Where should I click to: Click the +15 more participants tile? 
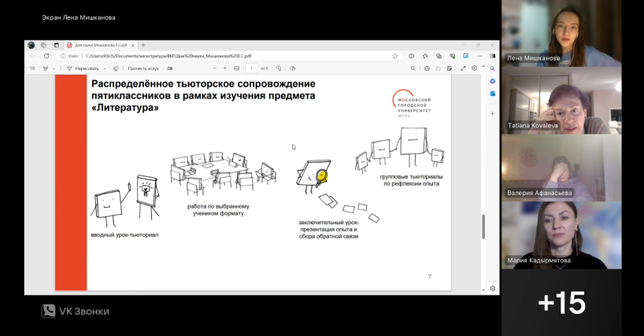(561, 303)
